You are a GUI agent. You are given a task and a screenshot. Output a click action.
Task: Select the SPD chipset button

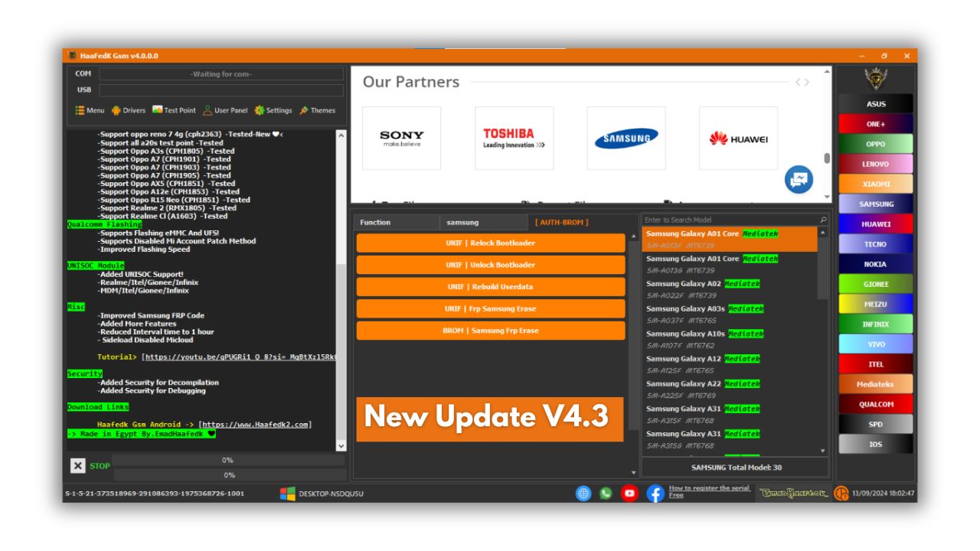click(876, 424)
